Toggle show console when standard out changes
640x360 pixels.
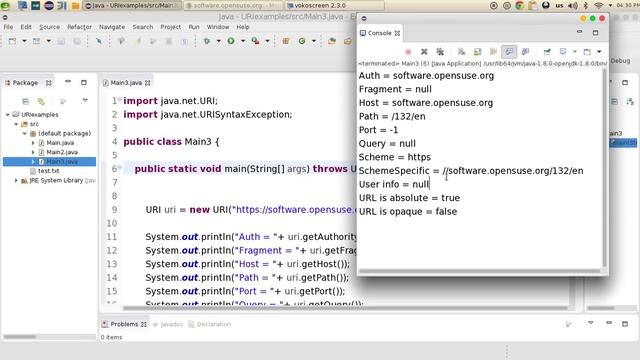click(509, 52)
